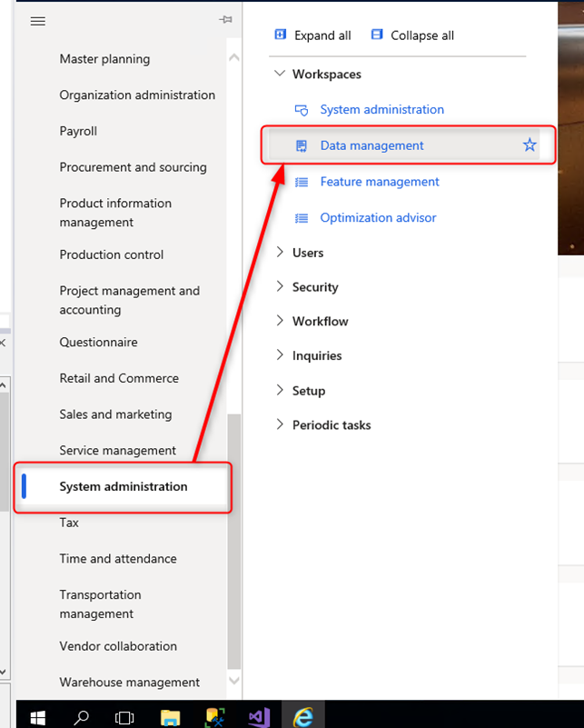Open the Feature management workspace link

[379, 182]
